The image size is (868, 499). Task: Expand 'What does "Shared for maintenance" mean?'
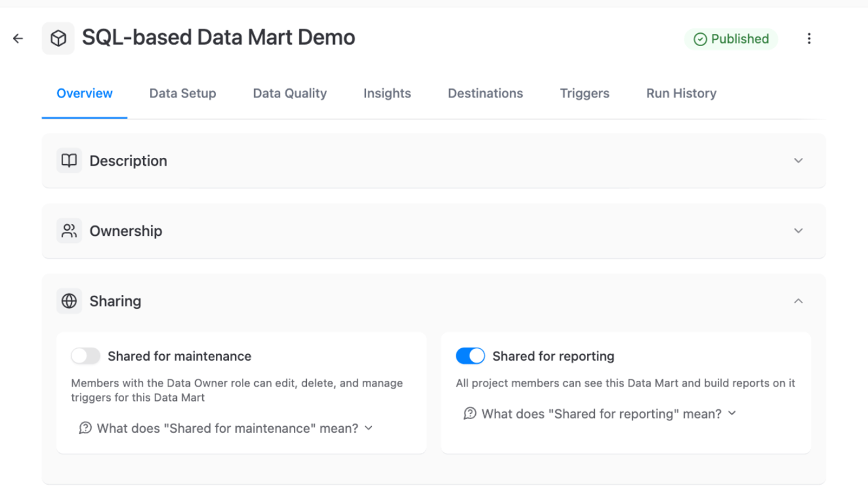[226, 428]
